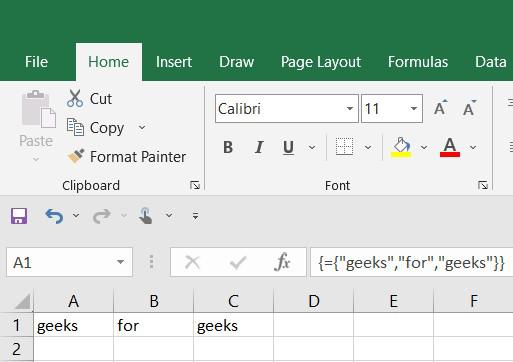Select column B header

tap(154, 301)
